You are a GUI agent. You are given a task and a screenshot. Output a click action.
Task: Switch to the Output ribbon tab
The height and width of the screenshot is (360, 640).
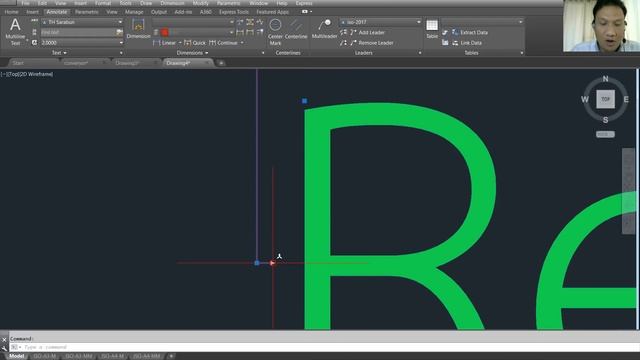[159, 12]
